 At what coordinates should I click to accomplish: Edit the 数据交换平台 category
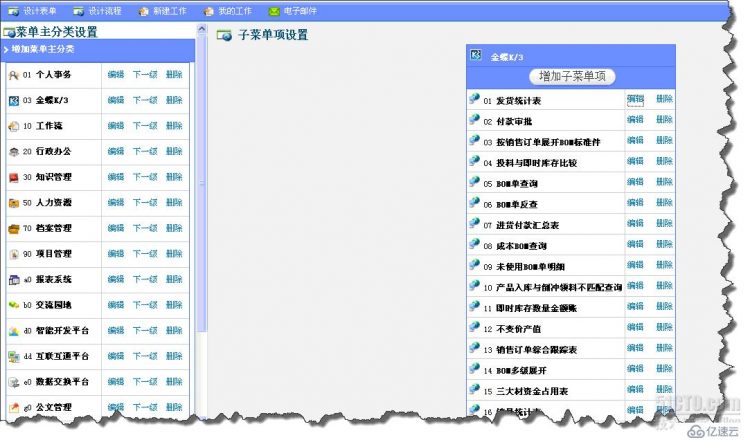(116, 382)
